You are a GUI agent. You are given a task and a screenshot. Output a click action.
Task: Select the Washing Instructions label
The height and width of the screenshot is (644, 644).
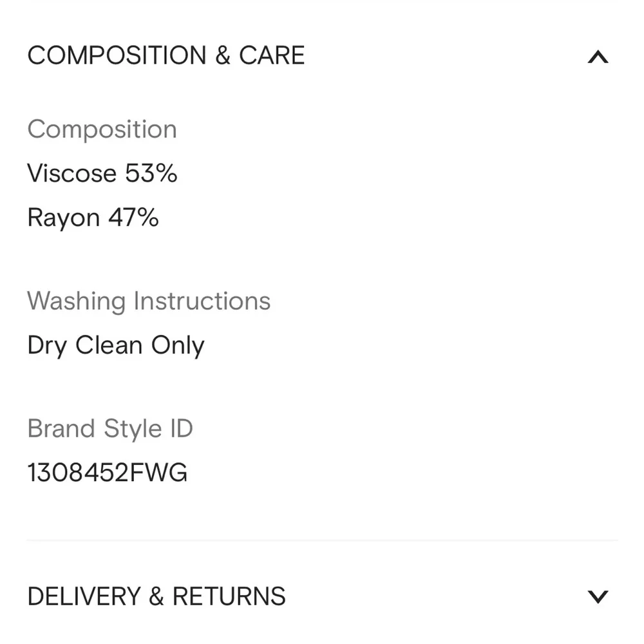coord(149,301)
